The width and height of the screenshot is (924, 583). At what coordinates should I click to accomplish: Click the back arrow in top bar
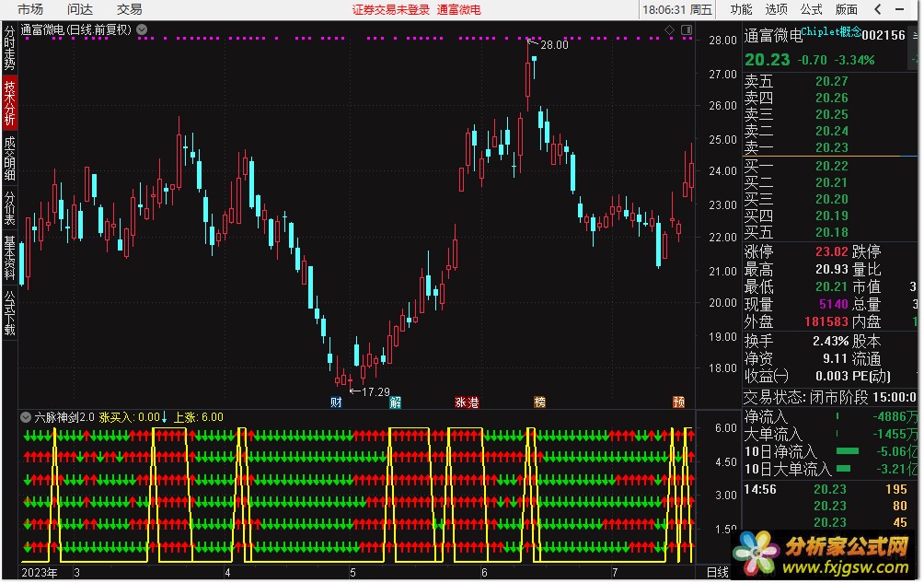(878, 9)
